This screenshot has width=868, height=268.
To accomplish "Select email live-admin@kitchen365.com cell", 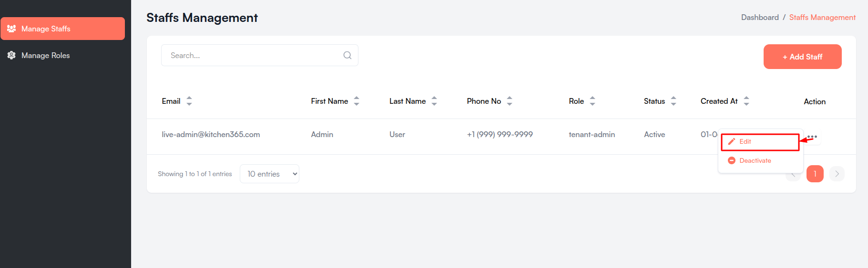I will point(211,134).
